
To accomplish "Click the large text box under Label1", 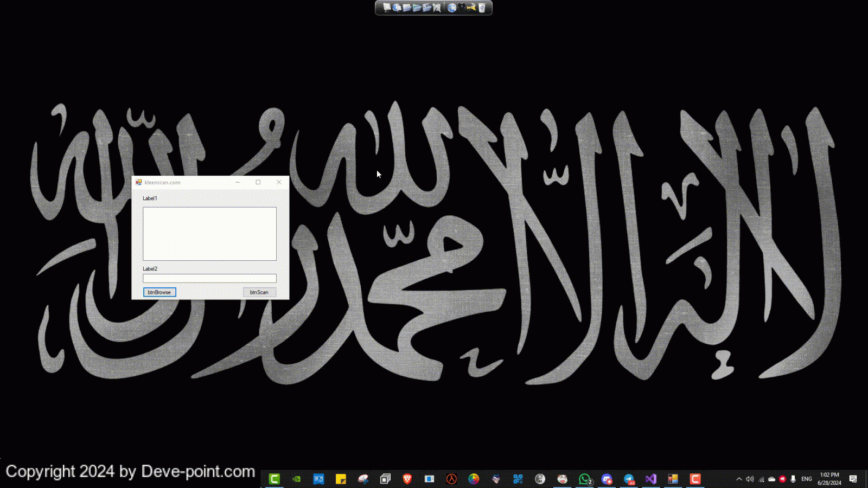I will tap(209, 234).
